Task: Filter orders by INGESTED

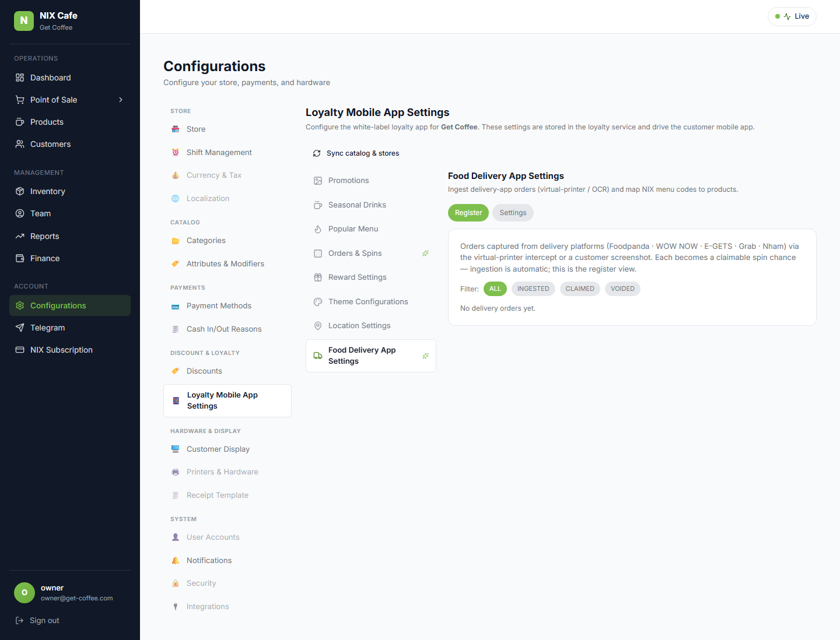Action: (533, 289)
